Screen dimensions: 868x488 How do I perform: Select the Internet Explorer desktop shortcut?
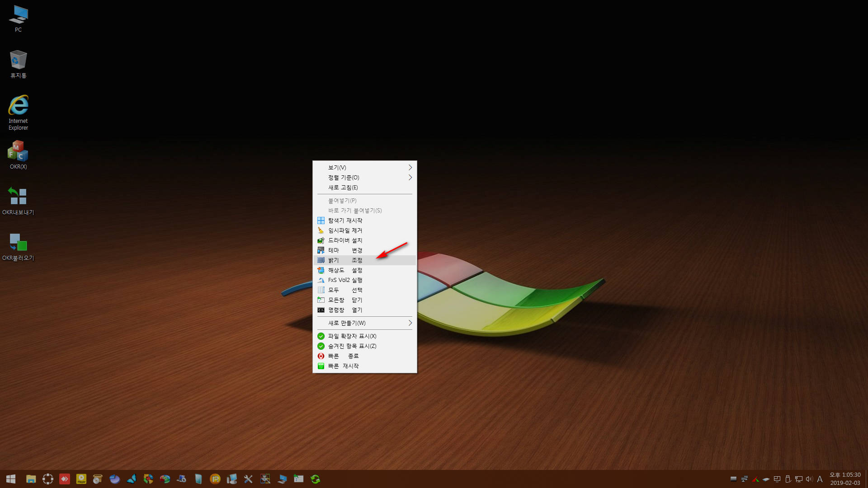[x=18, y=113]
